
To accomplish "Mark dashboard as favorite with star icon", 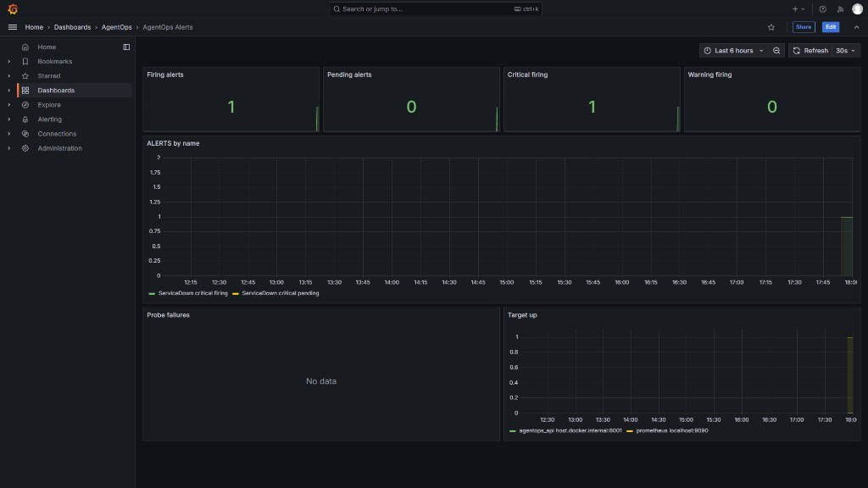I will click(x=771, y=27).
